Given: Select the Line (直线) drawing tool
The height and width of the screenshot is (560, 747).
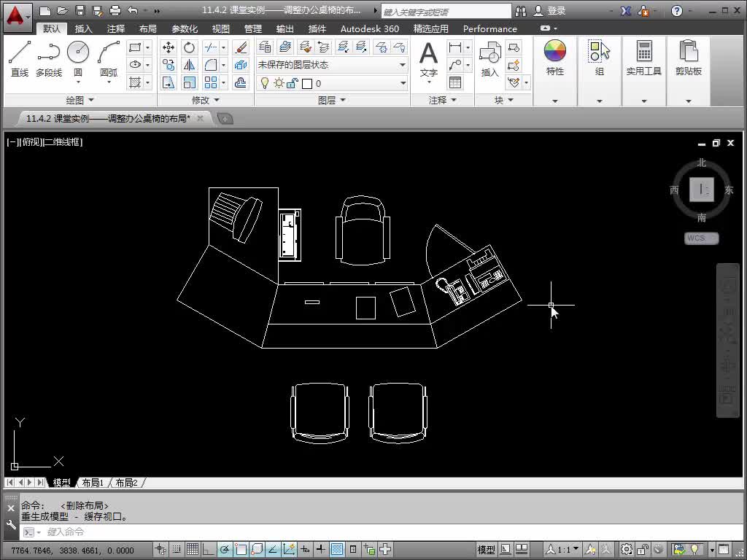Looking at the screenshot, I should click(20, 58).
